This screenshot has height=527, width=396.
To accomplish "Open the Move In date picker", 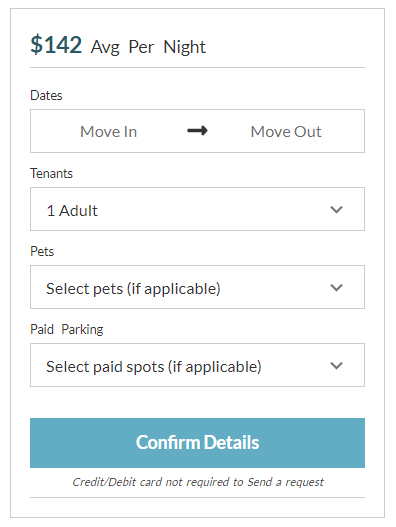I will tap(109, 131).
